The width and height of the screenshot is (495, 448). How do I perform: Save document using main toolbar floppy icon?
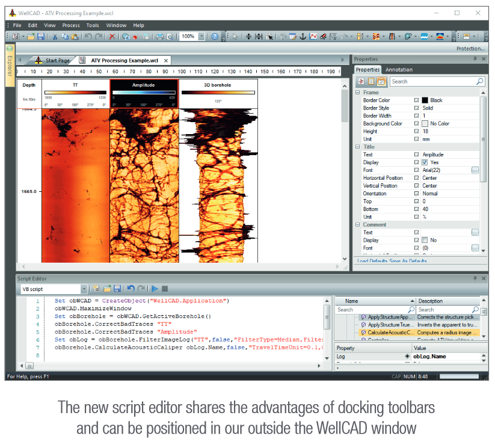41,37
